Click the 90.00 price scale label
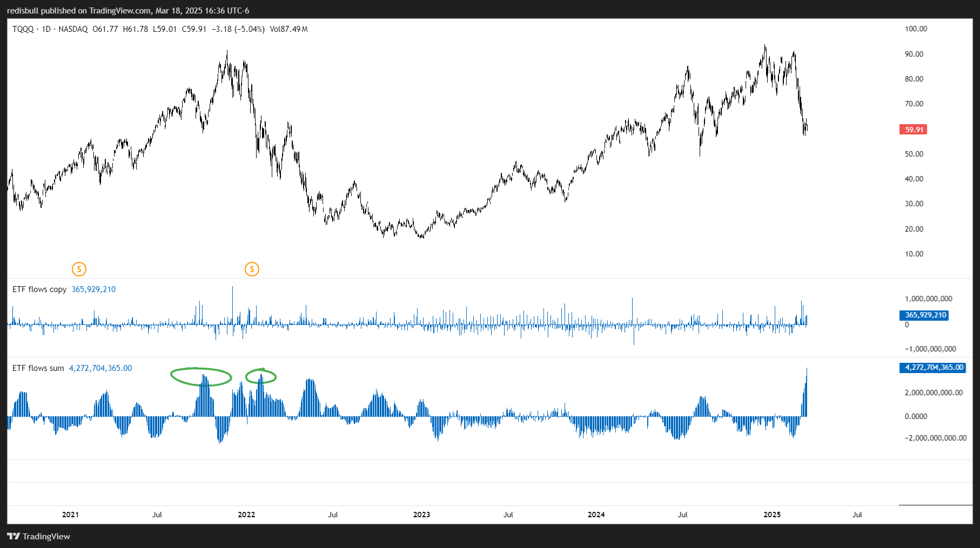The image size is (980, 548). coord(914,54)
